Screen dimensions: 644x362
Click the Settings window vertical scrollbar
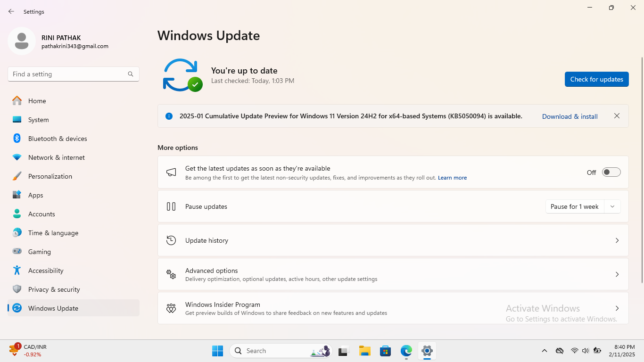642,170
